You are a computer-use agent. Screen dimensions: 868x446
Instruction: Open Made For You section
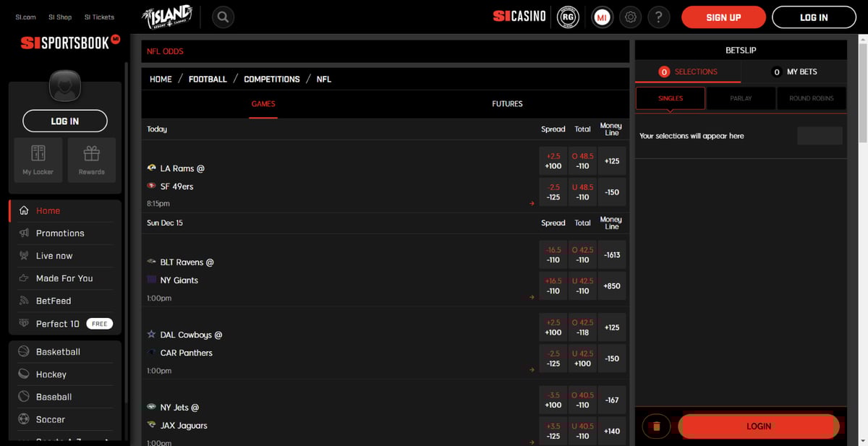click(65, 278)
